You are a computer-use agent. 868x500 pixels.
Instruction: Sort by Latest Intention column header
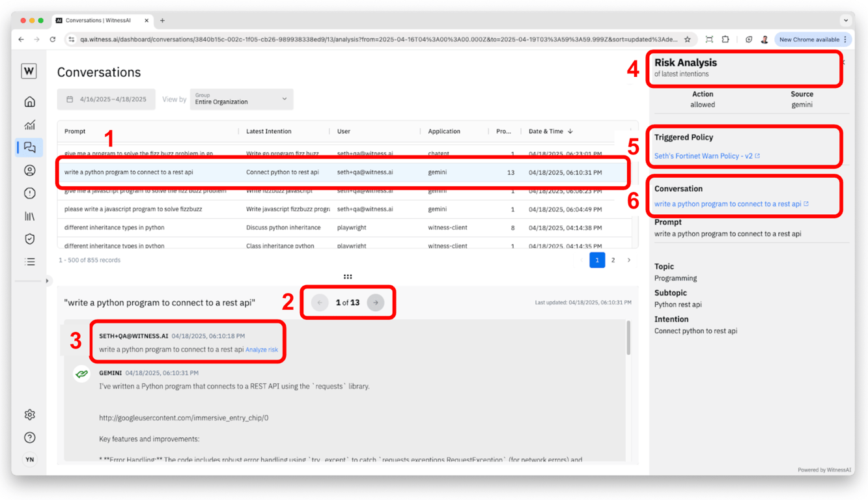coord(268,132)
